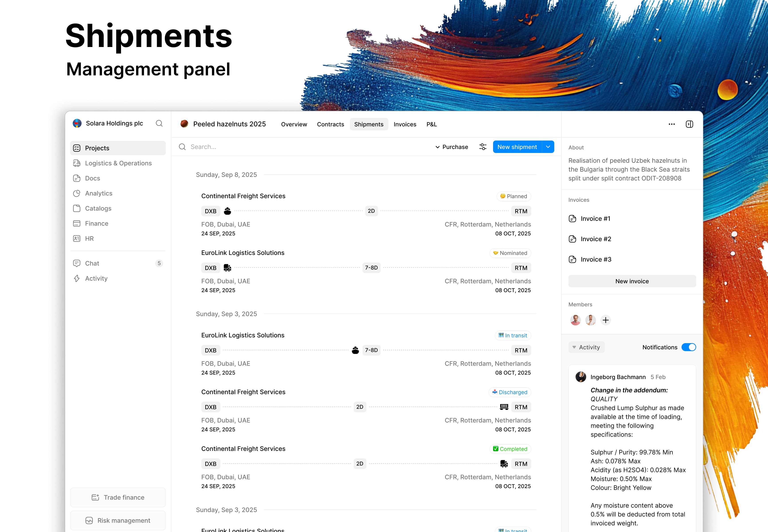
Task: Click the Risk management icon
Action: tap(89, 520)
